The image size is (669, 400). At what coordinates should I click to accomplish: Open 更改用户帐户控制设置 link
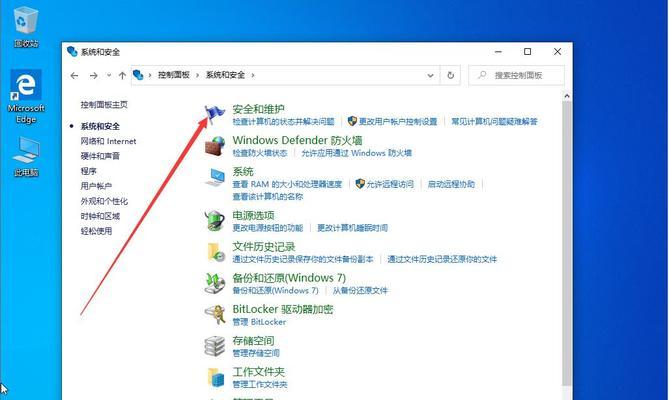[398, 122]
